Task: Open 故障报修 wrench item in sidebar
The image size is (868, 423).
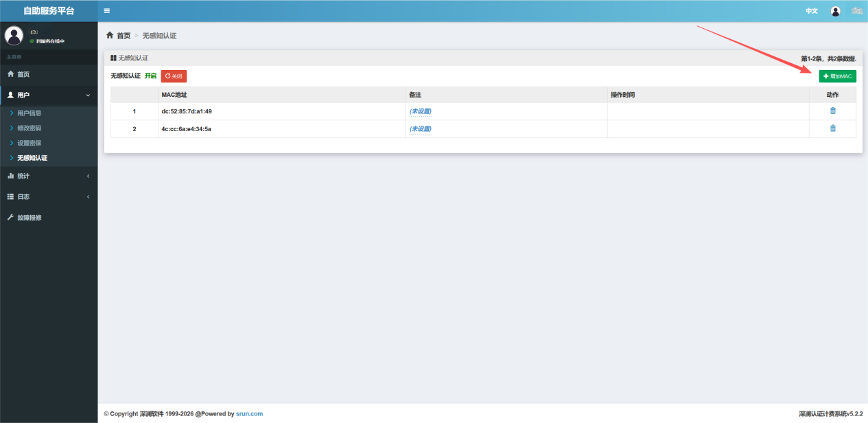Action: click(x=29, y=218)
